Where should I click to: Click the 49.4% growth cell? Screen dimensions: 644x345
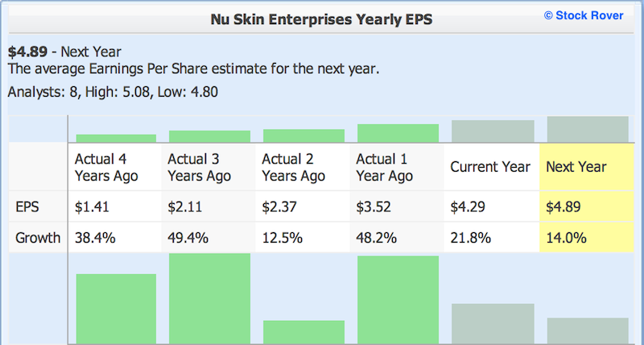(x=208, y=237)
